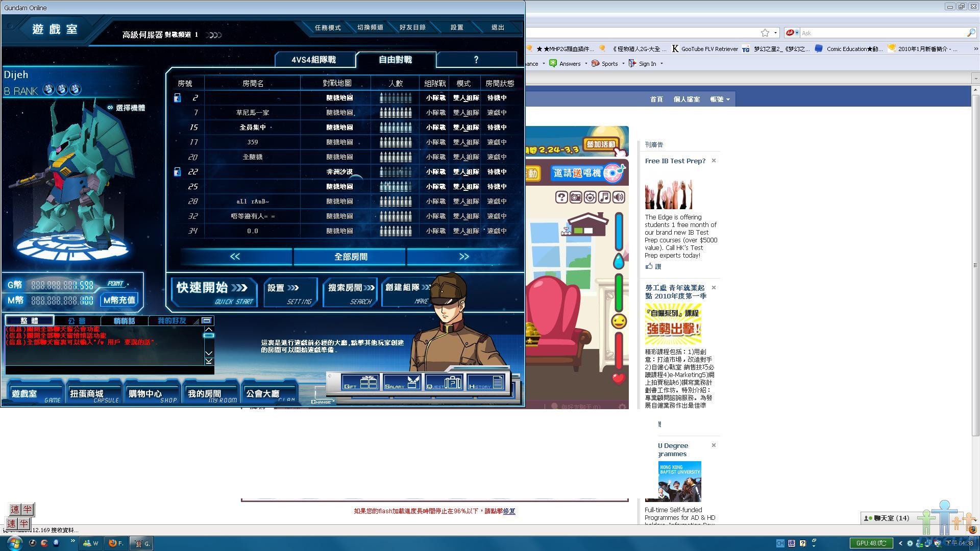The height and width of the screenshot is (551, 980).
Task: Click the Ask search input field
Action: pyautogui.click(x=883, y=33)
